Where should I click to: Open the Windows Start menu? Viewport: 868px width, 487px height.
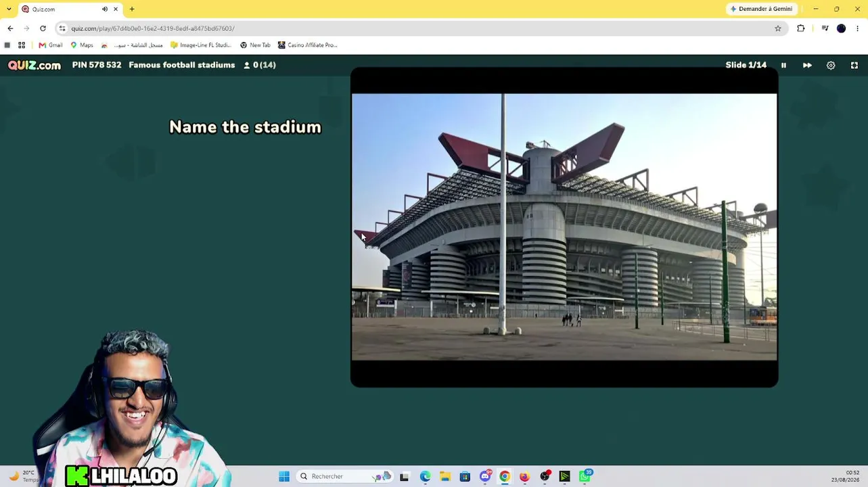pos(284,476)
